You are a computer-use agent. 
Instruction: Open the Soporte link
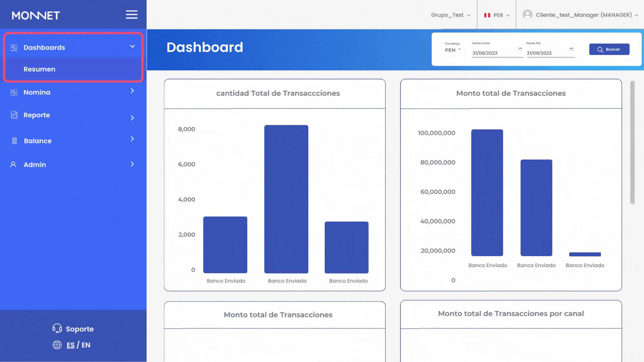[79, 329]
